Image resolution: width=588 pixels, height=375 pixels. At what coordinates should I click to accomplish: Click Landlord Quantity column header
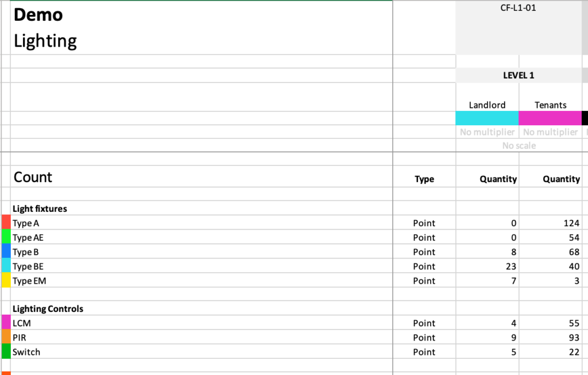point(498,179)
